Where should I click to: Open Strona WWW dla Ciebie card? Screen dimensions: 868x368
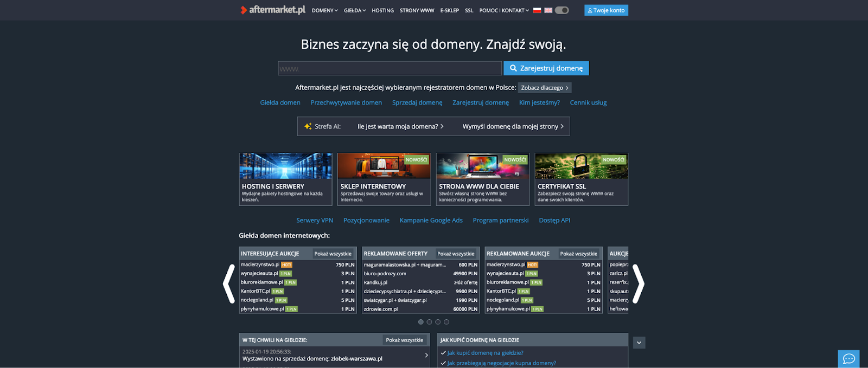click(483, 179)
